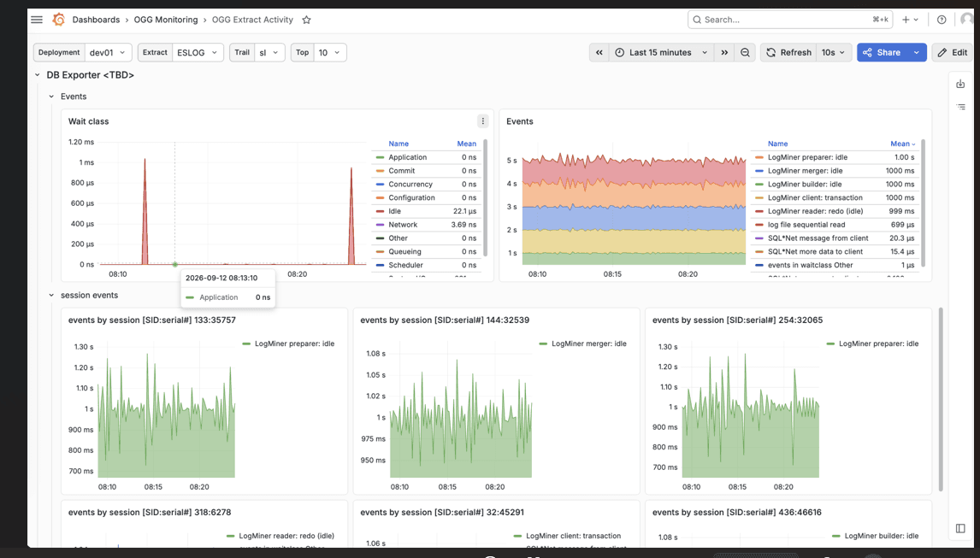
Task: Sort Wait class legend by Name
Action: [x=398, y=144]
